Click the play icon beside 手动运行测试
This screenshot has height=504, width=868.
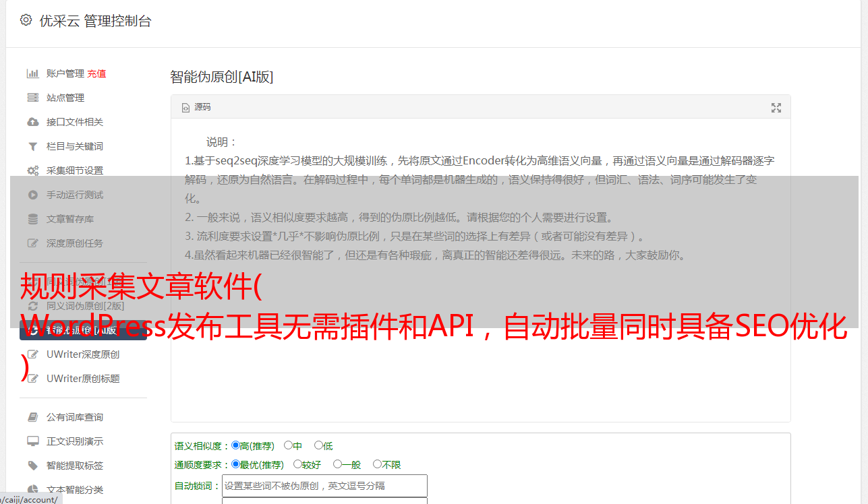tap(32, 195)
